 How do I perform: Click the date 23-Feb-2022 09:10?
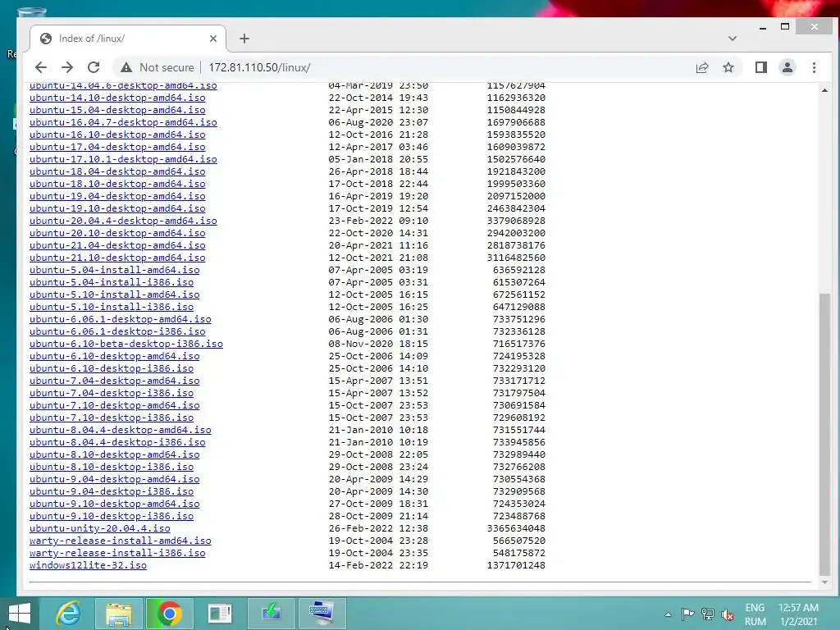click(x=378, y=221)
